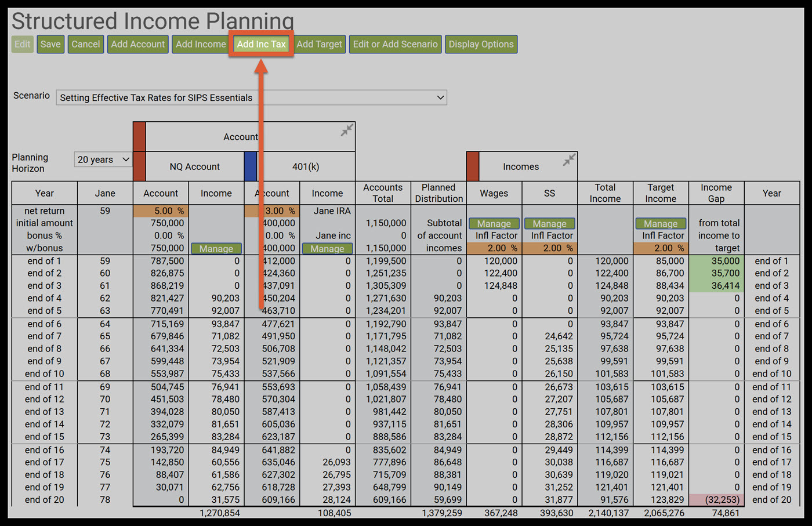Click Manage in the Wages column
Image resolution: width=812 pixels, height=526 pixels.
click(494, 223)
